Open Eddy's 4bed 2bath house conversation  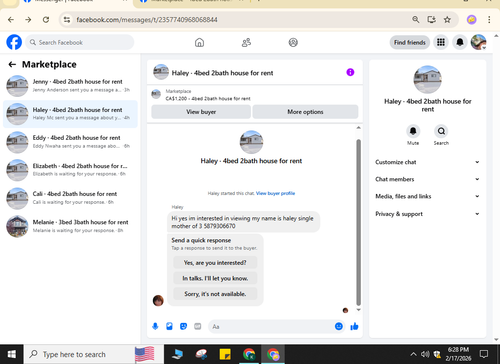pos(70,142)
